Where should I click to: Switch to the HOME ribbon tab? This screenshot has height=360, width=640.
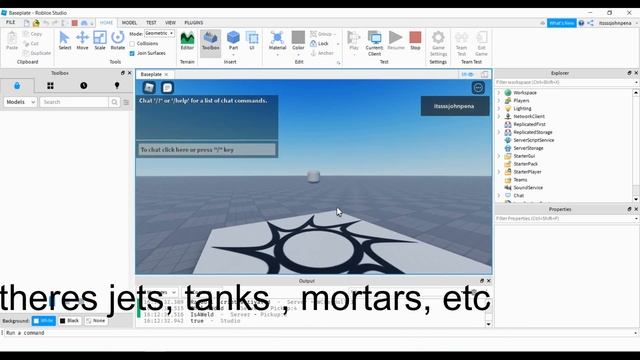pos(106,23)
